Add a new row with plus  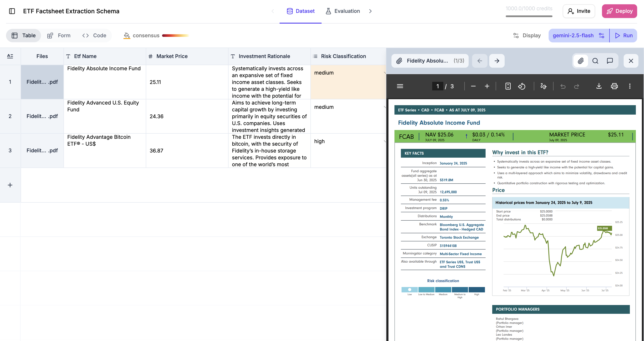(10, 185)
